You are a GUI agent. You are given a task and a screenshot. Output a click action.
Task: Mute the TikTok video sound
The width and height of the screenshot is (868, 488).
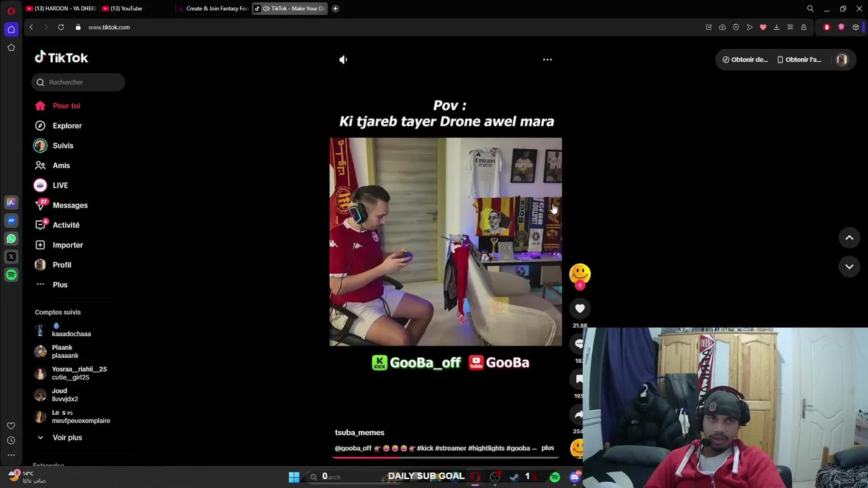(x=343, y=60)
